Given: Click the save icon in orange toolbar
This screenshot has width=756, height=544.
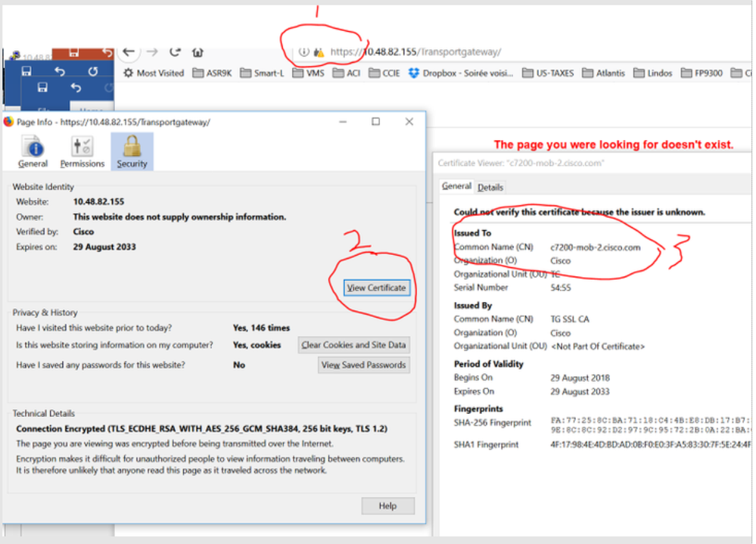Looking at the screenshot, I should (x=73, y=52).
